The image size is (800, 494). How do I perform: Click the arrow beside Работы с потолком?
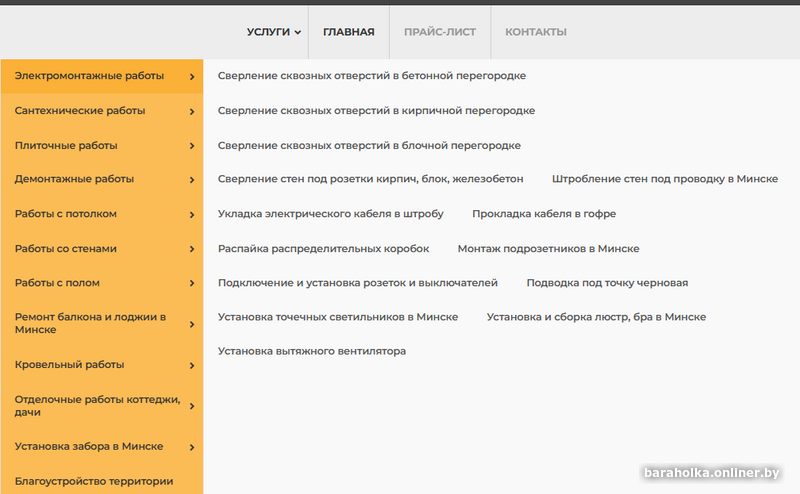191,214
